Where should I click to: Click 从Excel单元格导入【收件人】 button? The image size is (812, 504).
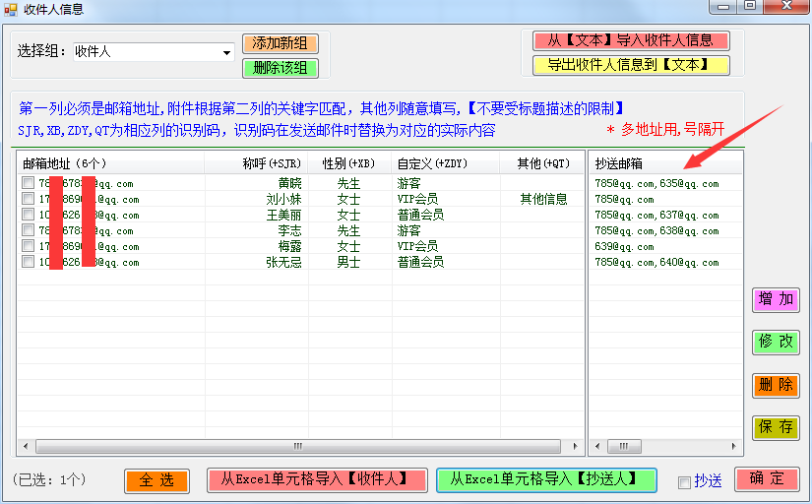tap(317, 479)
